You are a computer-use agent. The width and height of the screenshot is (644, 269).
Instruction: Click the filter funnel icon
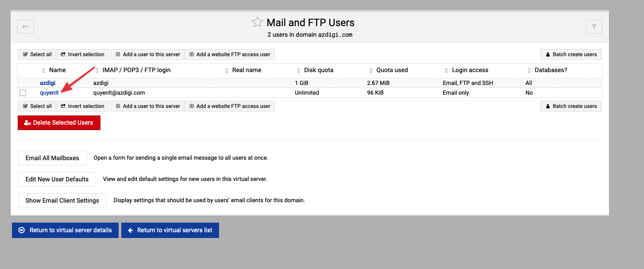[594, 27]
